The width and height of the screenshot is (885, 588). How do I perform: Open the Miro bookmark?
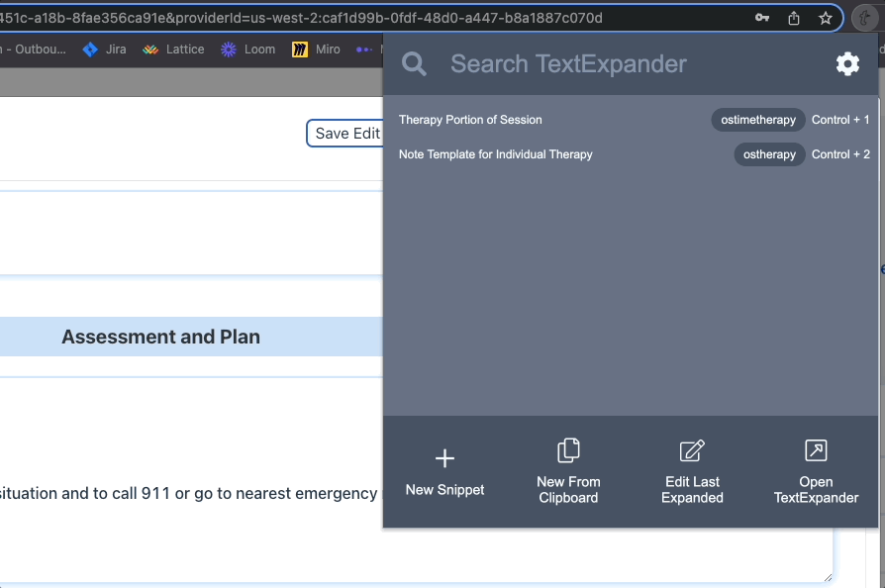[x=316, y=49]
